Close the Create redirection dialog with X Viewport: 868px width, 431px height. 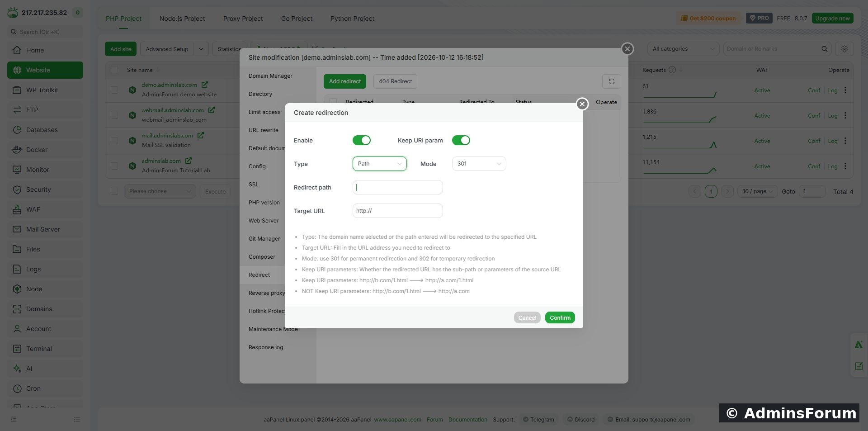point(582,104)
